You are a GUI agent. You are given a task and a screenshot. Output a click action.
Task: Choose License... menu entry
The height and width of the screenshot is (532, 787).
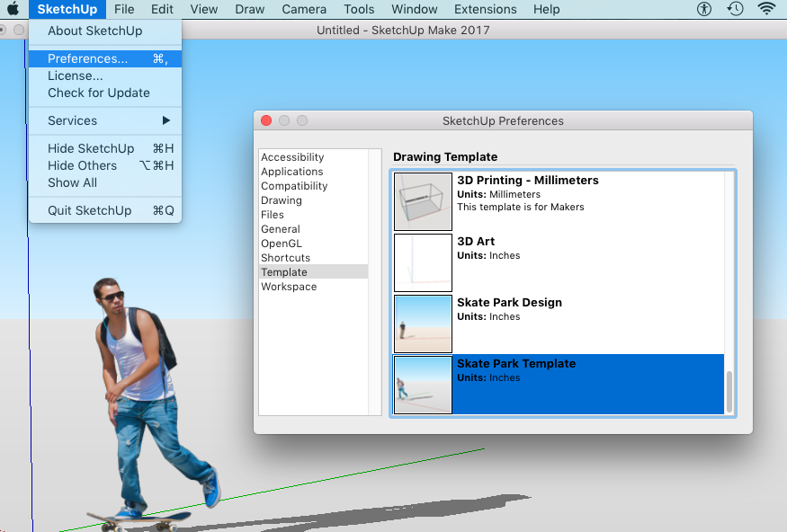click(x=105, y=75)
